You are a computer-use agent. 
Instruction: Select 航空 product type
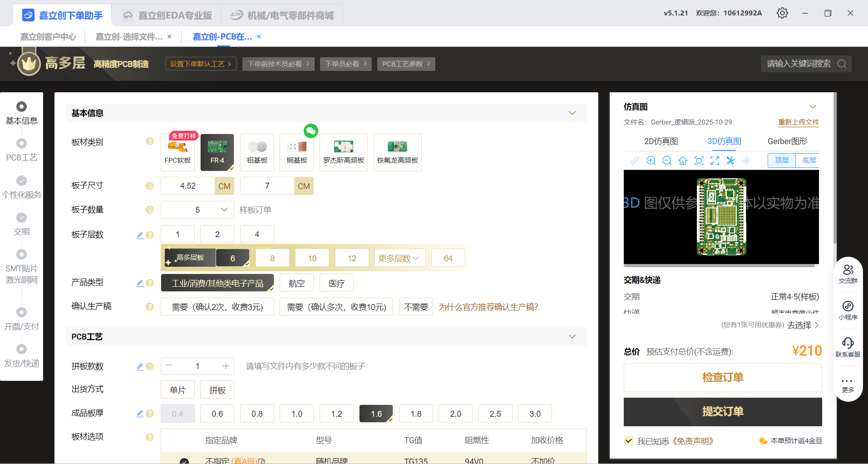tap(297, 283)
